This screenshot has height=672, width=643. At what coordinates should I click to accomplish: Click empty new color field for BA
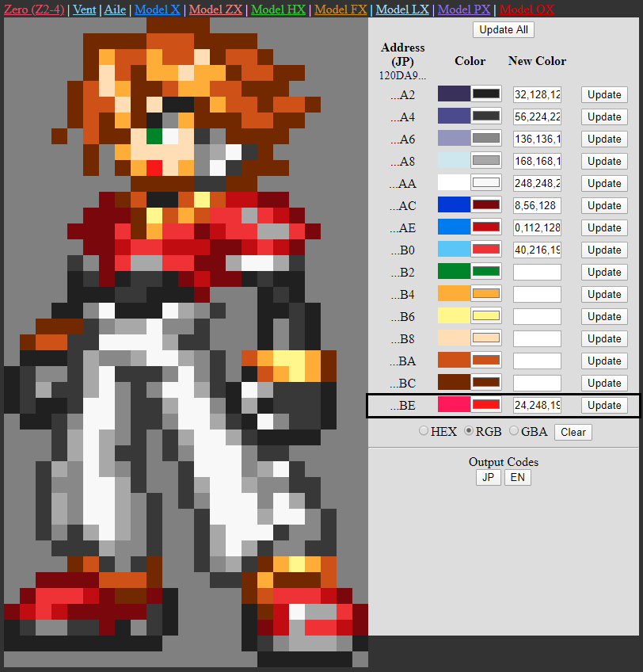point(537,361)
